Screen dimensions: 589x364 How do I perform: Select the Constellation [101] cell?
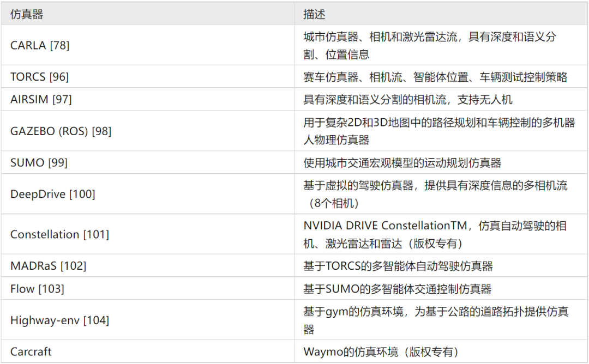pyautogui.click(x=148, y=234)
